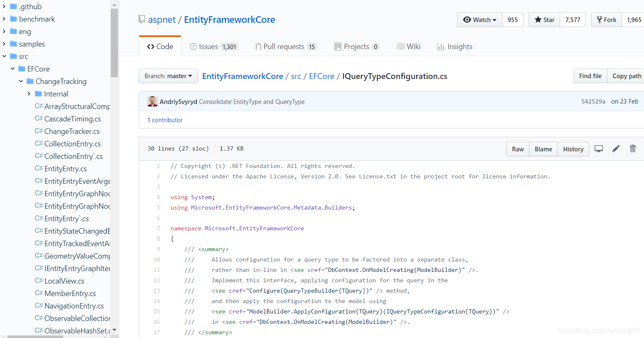Open the Pull requests tab
Screen dimensions: 644x338
pos(286,47)
